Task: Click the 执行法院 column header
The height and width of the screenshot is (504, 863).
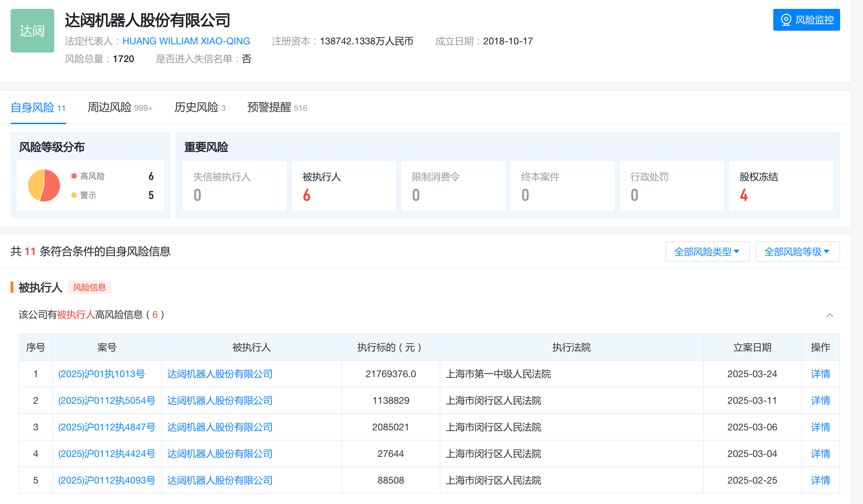Action: (x=571, y=347)
